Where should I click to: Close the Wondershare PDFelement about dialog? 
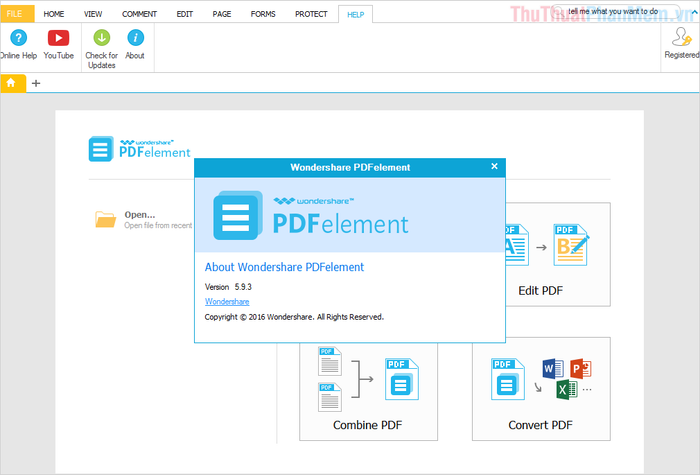point(494,166)
